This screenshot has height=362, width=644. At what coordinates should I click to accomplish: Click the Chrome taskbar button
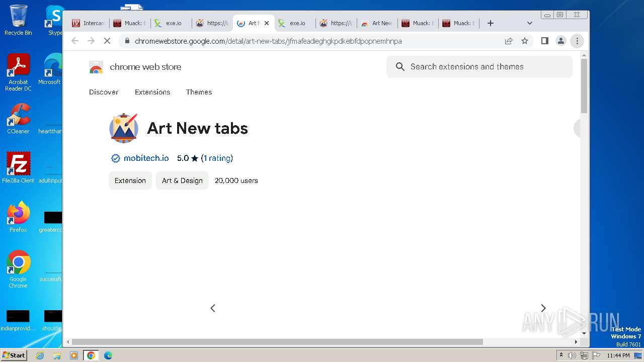tap(91, 355)
